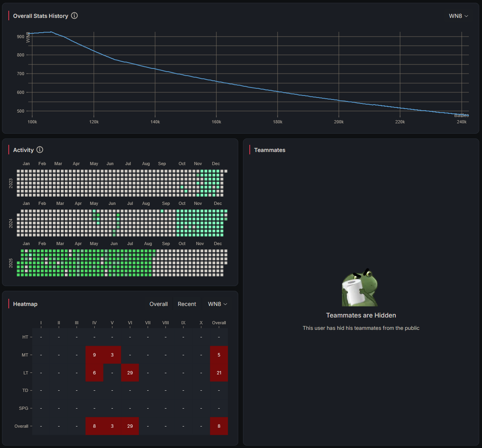Click the 200k battles axis label
This screenshot has height=448, width=482.
pyautogui.click(x=339, y=122)
